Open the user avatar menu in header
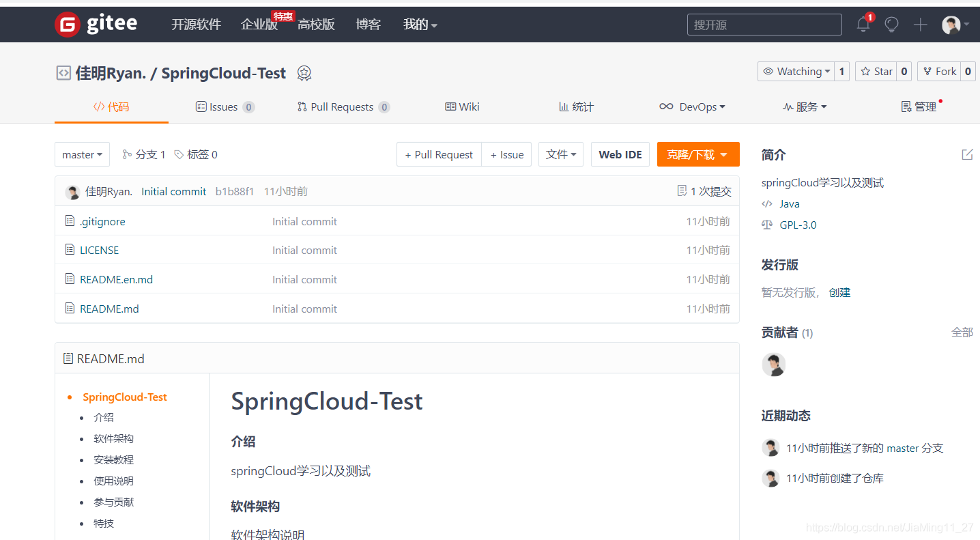 pyautogui.click(x=955, y=25)
